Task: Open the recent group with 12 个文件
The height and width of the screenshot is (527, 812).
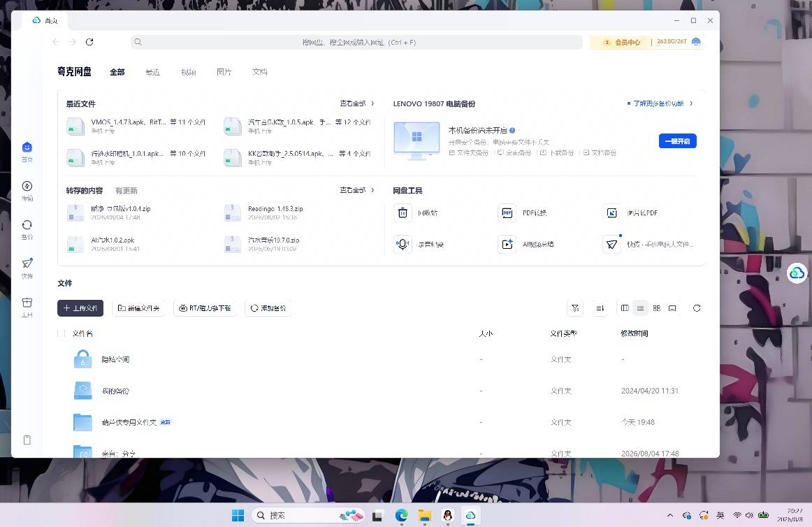Action: click(298, 126)
